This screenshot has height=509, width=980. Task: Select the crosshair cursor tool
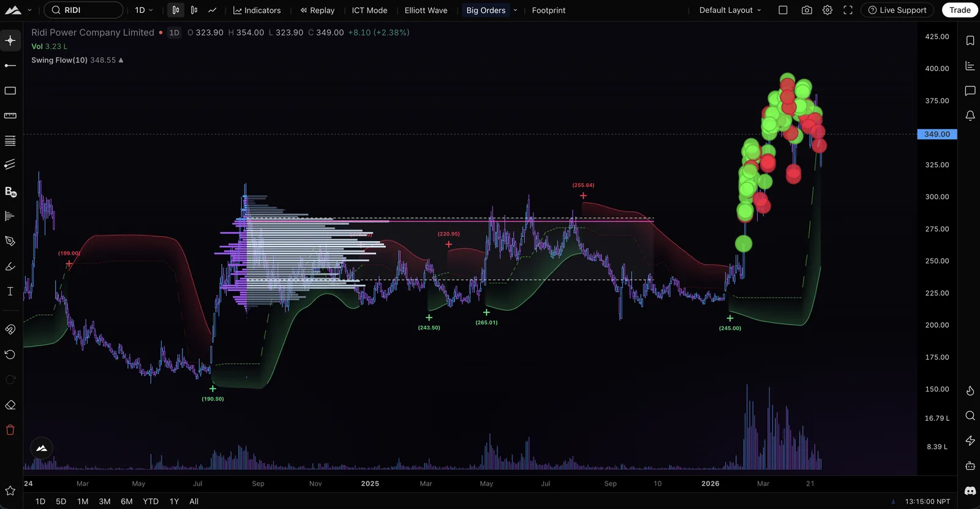coord(10,40)
